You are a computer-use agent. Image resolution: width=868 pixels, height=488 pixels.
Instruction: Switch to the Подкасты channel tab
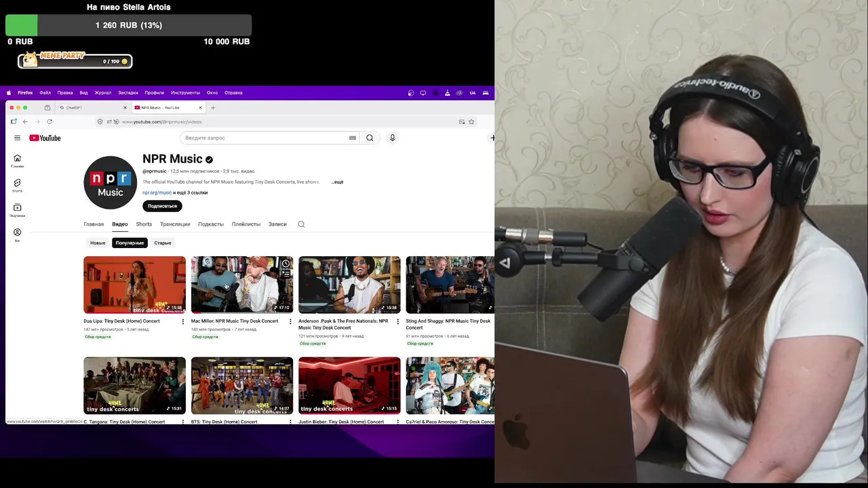pyautogui.click(x=211, y=224)
